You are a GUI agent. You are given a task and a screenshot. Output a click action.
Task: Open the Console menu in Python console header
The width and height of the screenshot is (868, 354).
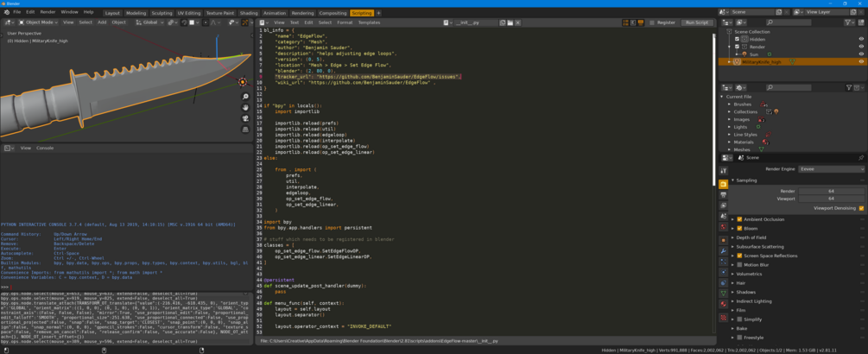click(x=45, y=149)
